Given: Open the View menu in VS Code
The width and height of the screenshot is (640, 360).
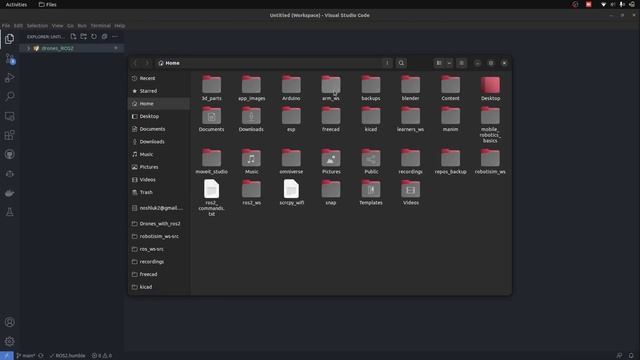Looking at the screenshot, I should tap(57, 25).
